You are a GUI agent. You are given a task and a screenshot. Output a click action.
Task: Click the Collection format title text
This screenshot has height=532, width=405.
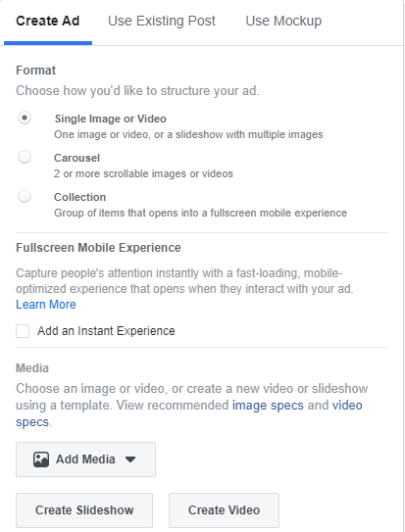tap(80, 197)
